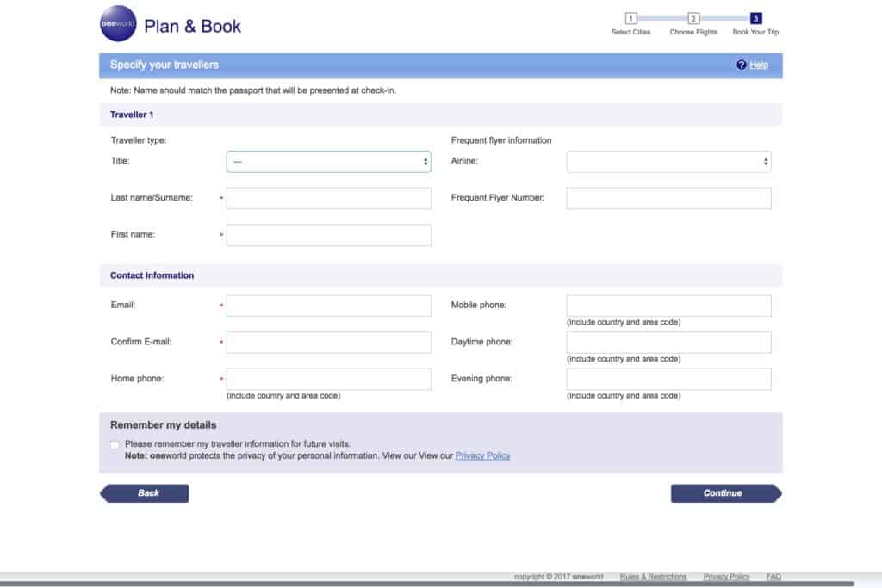The height and width of the screenshot is (588, 882).
Task: Open the Privacy Policy link in note
Action: pos(482,455)
